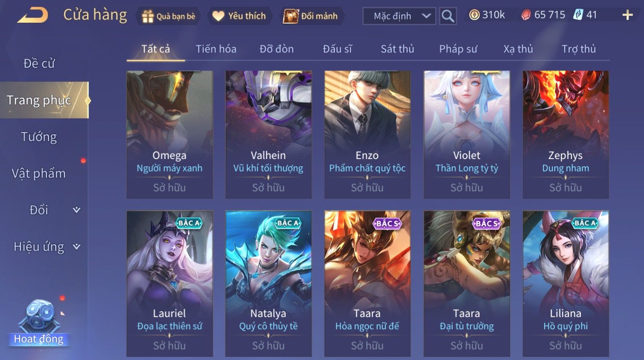Select the Violet Thần Long tỷ tỷ skin
Viewport: 644px width, 360px height.
click(467, 134)
